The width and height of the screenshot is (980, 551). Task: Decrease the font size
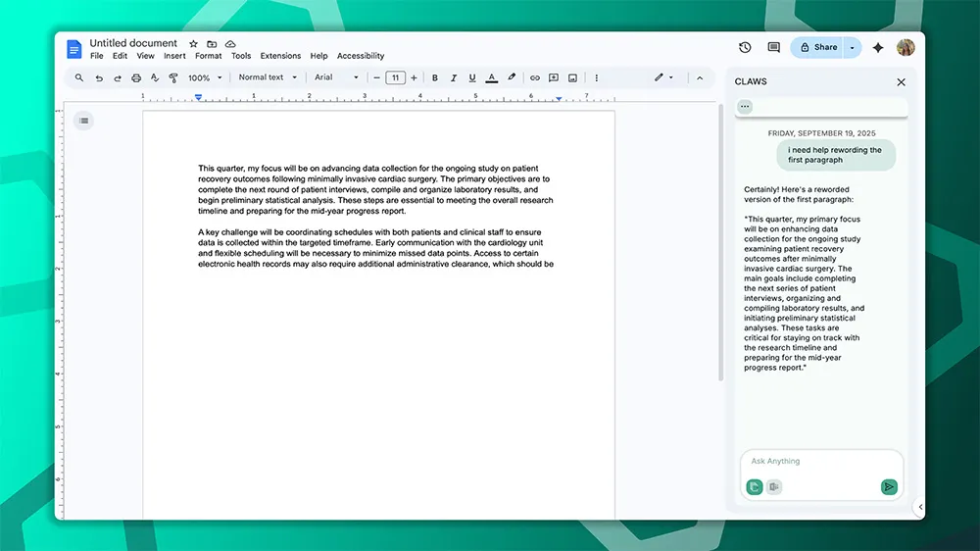tap(377, 78)
